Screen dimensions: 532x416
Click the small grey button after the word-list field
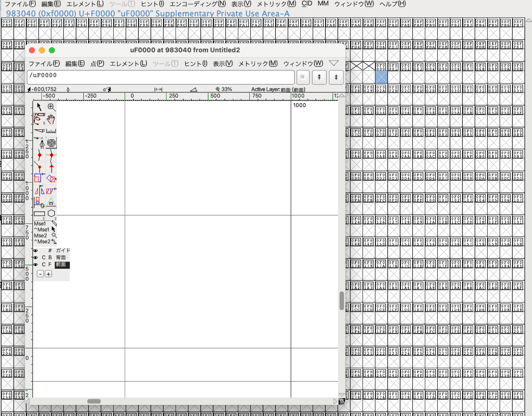303,77
